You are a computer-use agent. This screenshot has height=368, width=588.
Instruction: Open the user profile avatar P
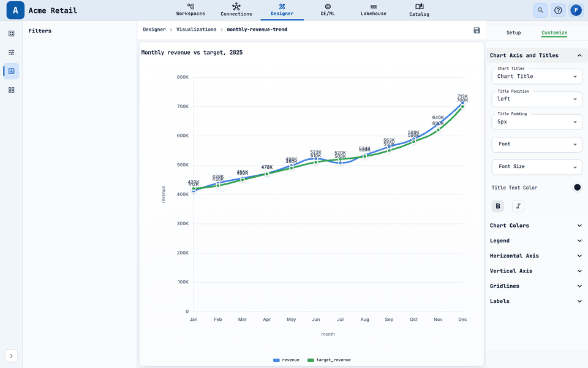coord(576,10)
